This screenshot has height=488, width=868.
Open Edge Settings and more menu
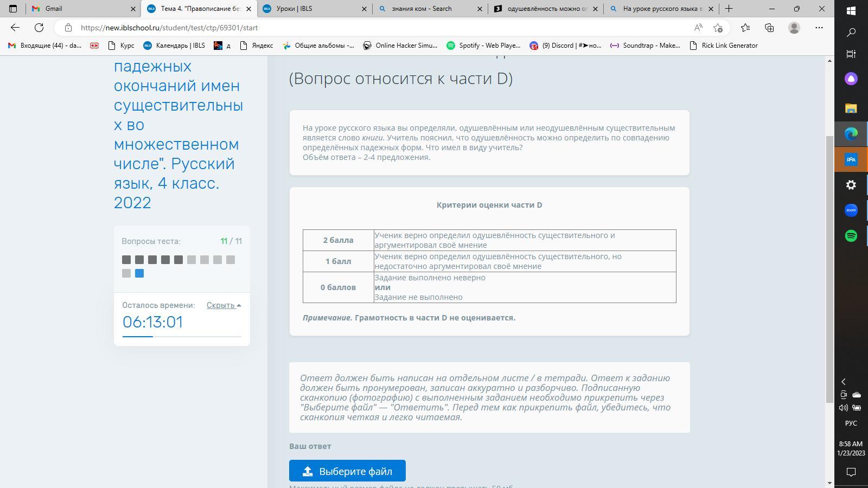click(819, 28)
